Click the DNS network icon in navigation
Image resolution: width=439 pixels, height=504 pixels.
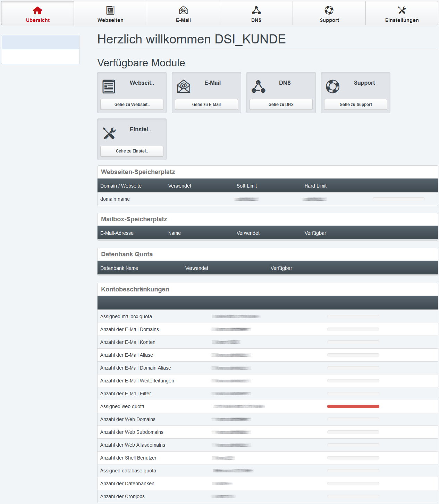[x=256, y=10]
